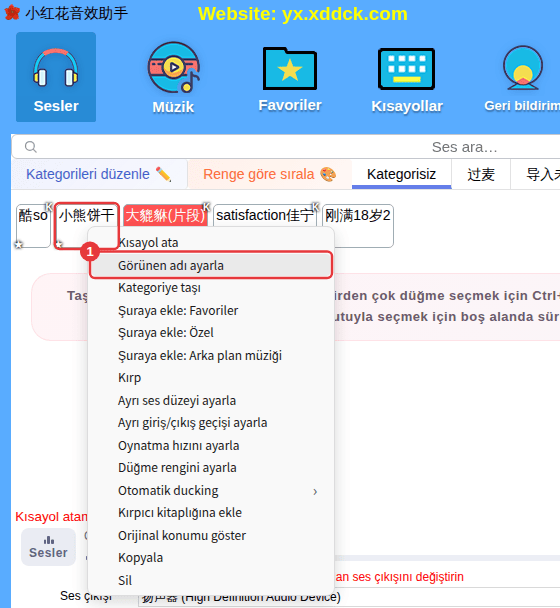The height and width of the screenshot is (608, 560).
Task: Click the K shortcut badge on 酷so
Action: coord(49,206)
